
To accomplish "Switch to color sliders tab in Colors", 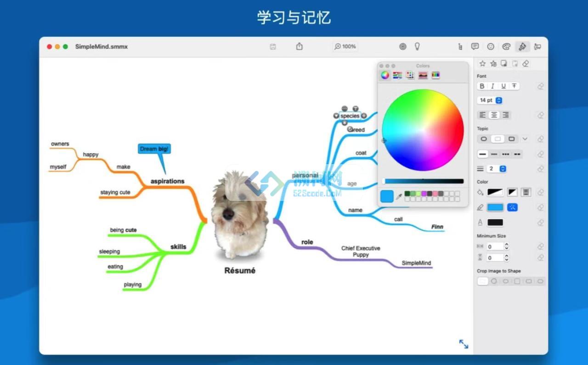I will coord(397,75).
